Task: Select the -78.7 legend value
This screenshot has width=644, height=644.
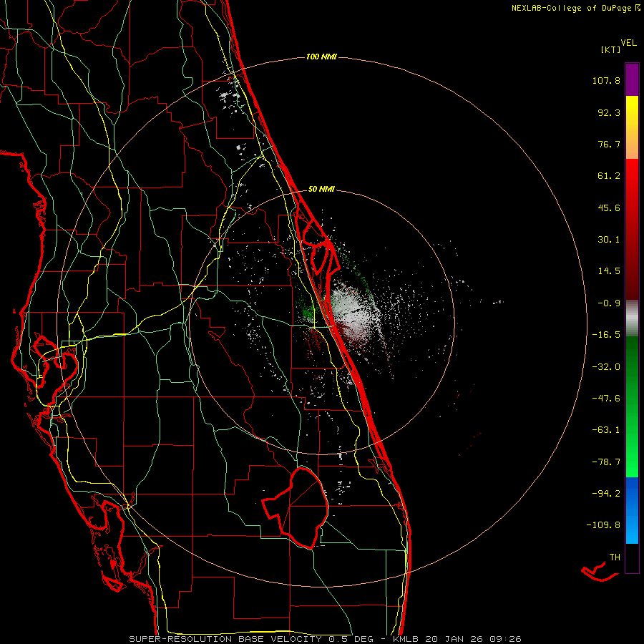Action: tap(606, 462)
